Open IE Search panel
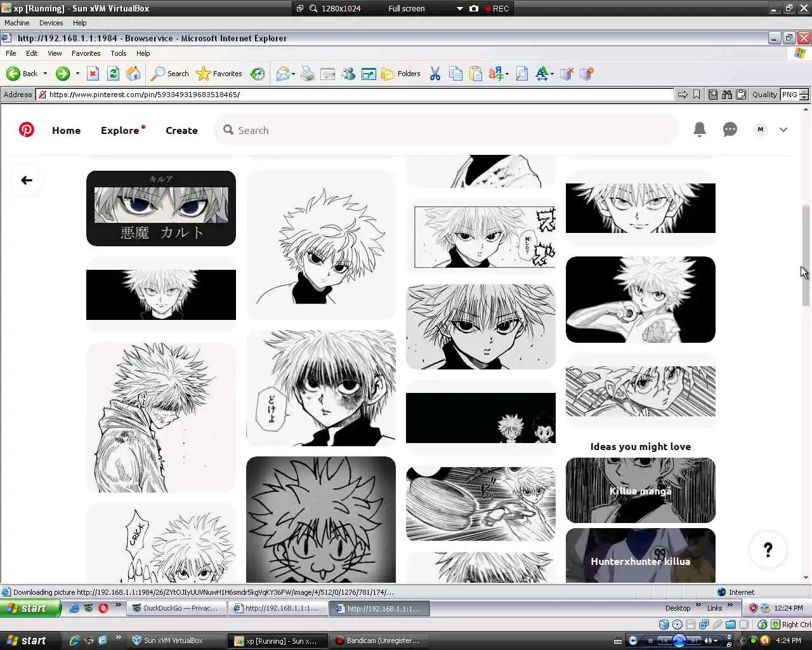The width and height of the screenshot is (812, 650). 169,74
